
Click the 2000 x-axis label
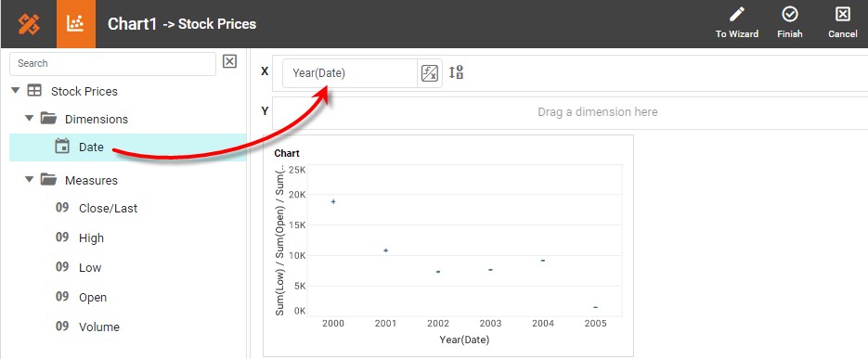(x=333, y=323)
